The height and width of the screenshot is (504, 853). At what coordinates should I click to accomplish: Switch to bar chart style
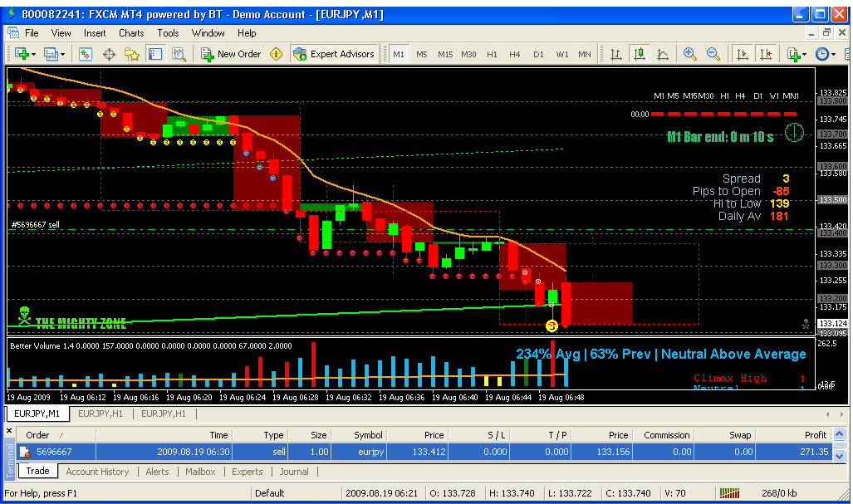click(x=615, y=54)
